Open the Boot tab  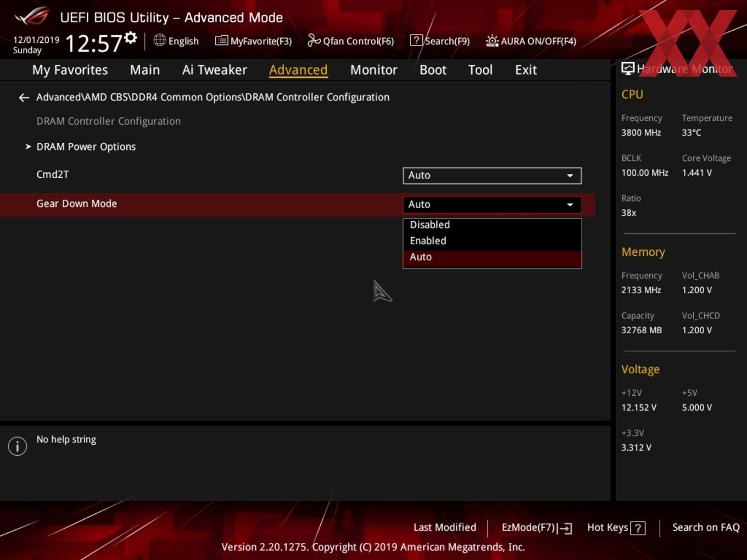[433, 70]
